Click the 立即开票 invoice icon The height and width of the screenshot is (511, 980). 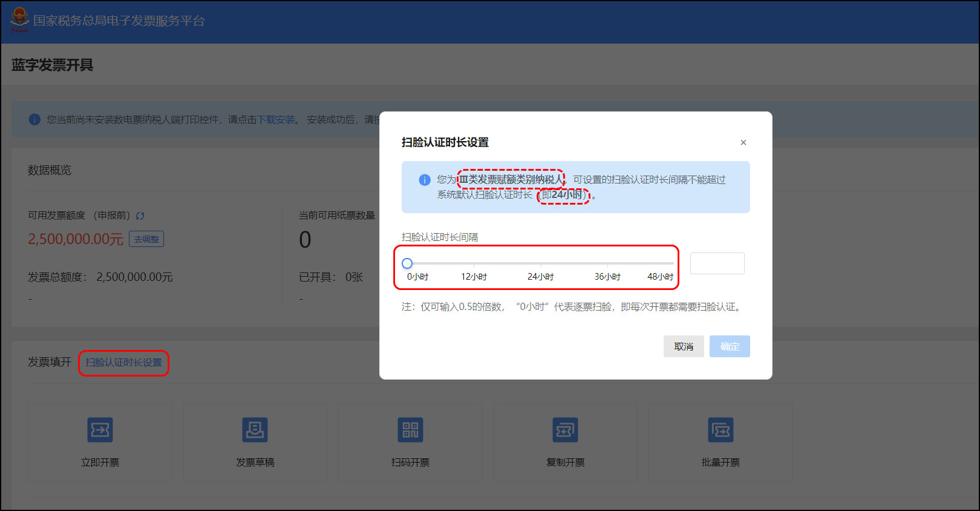pos(100,430)
